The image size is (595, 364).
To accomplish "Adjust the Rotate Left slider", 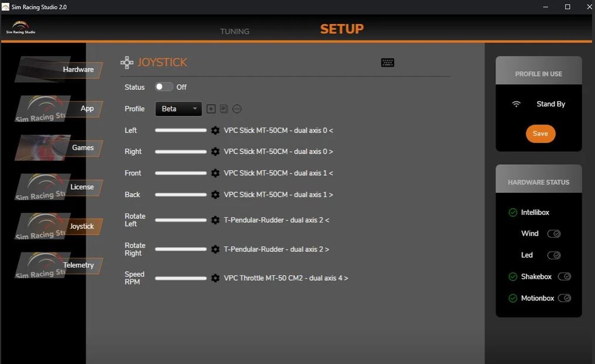I will tap(181, 220).
